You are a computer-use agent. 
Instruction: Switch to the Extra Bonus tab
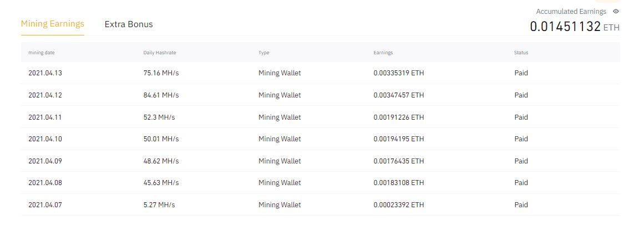(x=129, y=24)
